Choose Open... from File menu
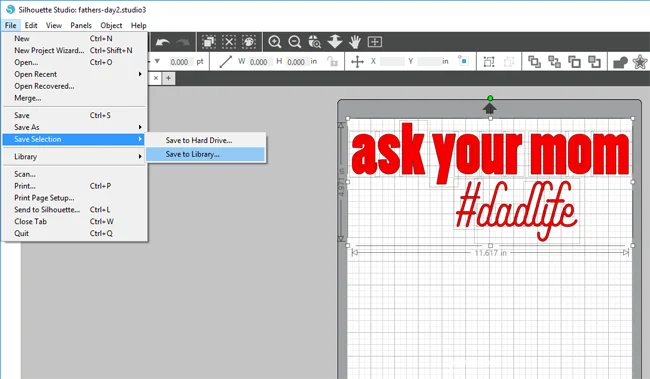Image resolution: width=650 pixels, height=379 pixels. (75, 62)
